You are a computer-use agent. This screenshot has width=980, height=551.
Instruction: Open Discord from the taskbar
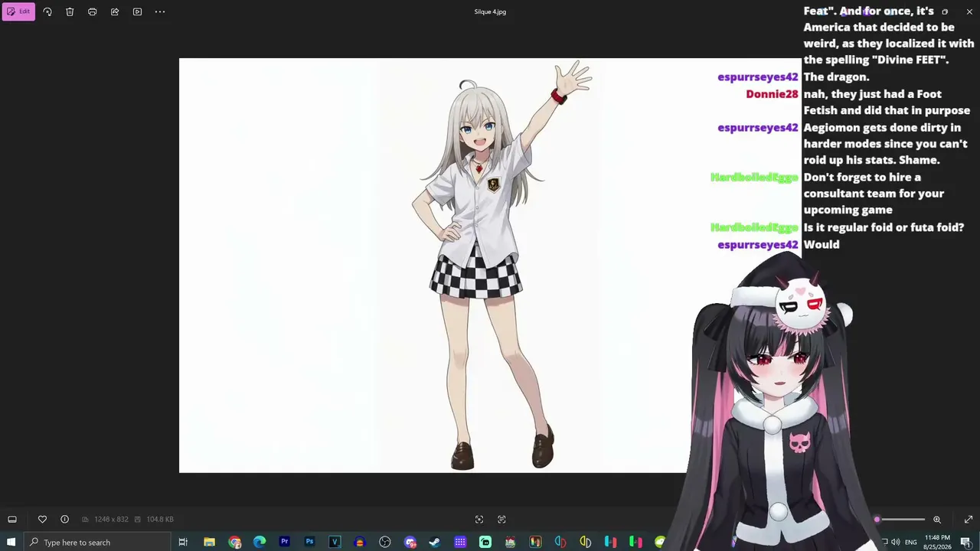point(410,542)
